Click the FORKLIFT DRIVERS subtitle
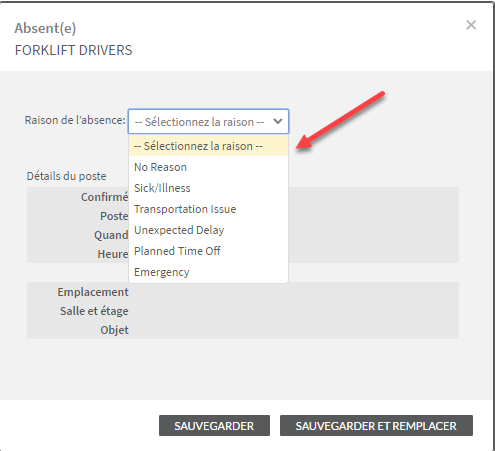Screen dimensions: 495x451 coord(74,50)
